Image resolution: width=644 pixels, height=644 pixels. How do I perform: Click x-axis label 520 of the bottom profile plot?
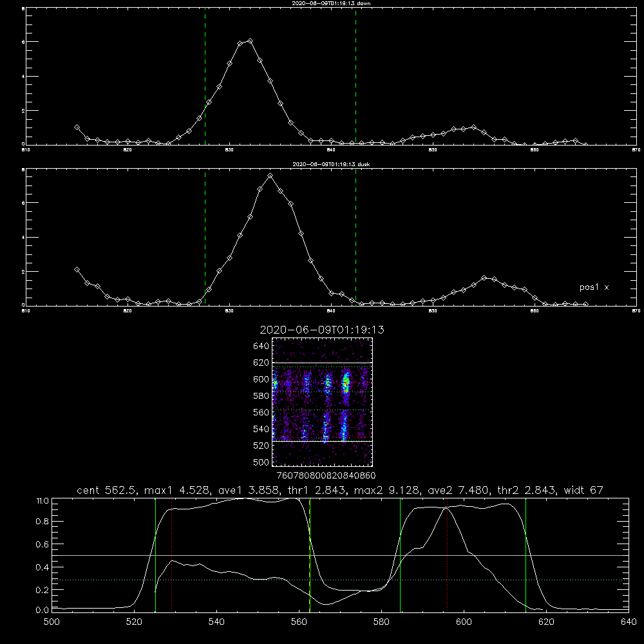click(134, 622)
